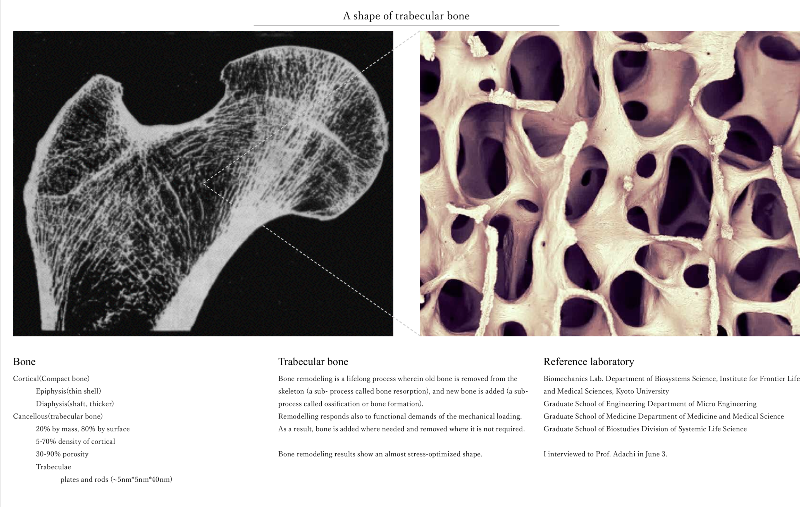This screenshot has width=812, height=507.
Task: Select the 'Trabecular bone' section heading
Action: [313, 362]
